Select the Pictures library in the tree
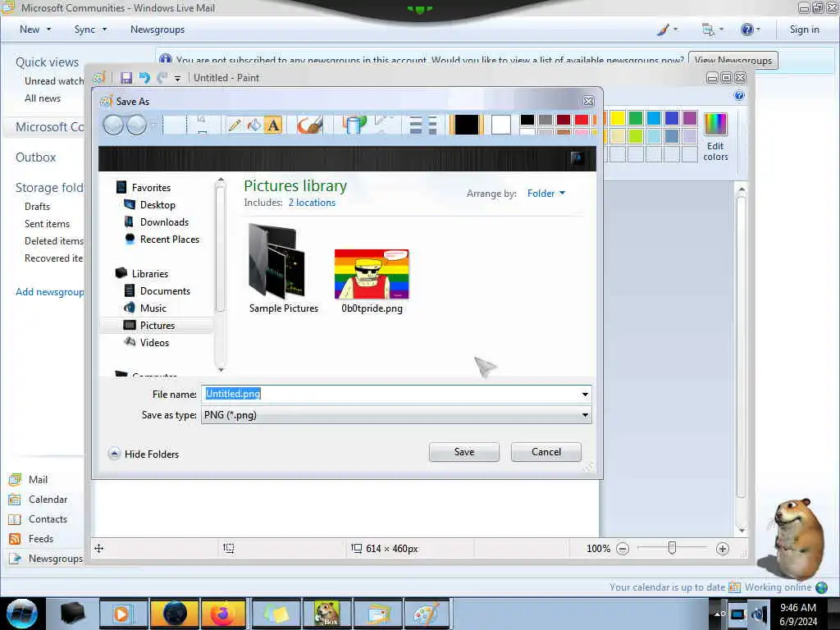Screen dimensions: 840x630 coord(157,325)
